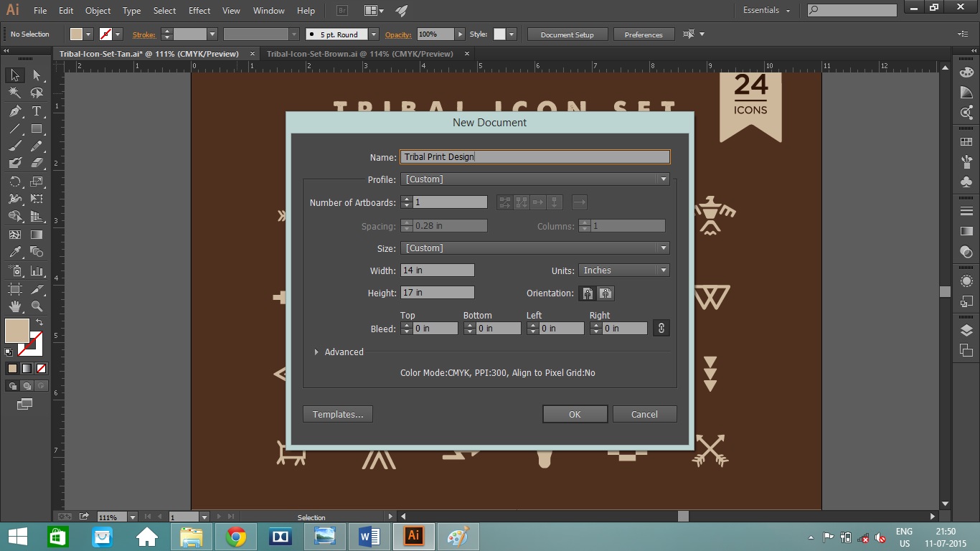Open the Size dropdown
Viewport: 980px width, 551px height.
click(x=535, y=248)
